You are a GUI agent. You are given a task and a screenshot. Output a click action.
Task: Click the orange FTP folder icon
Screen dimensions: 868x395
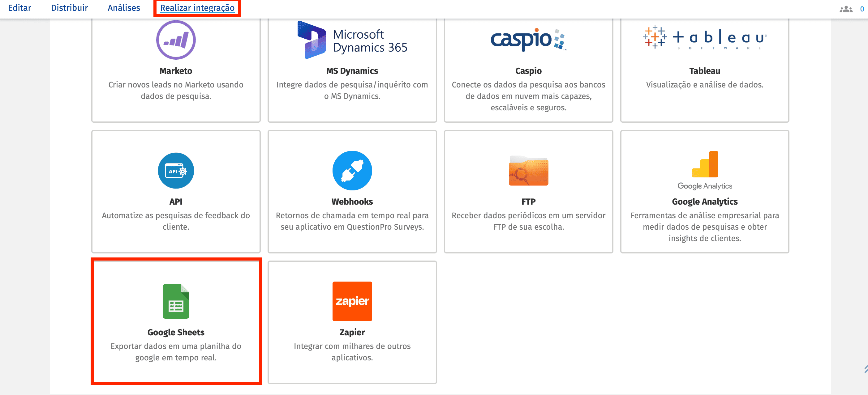528,171
